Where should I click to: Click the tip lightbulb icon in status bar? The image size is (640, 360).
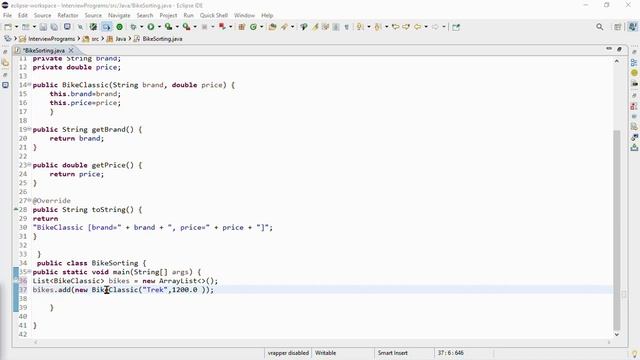tap(634, 354)
